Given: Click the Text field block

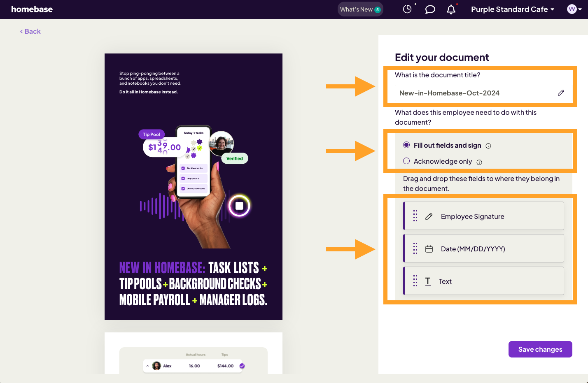Looking at the screenshot, I should point(483,281).
